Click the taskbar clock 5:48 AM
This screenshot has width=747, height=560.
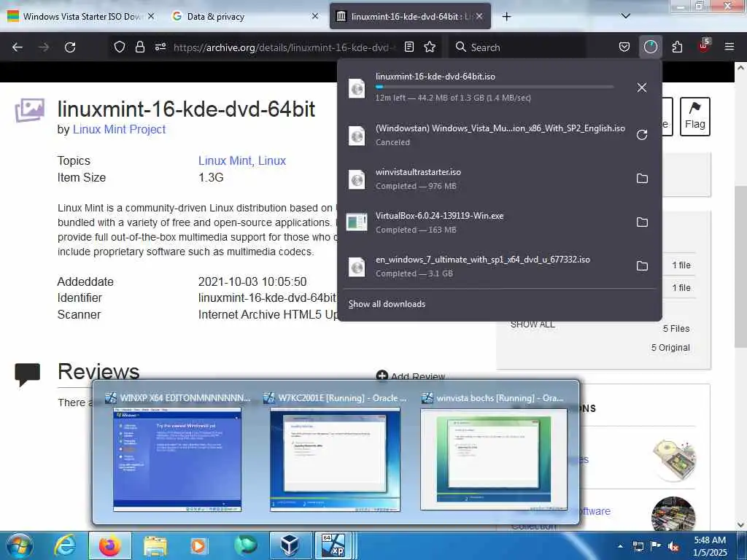coord(710,540)
